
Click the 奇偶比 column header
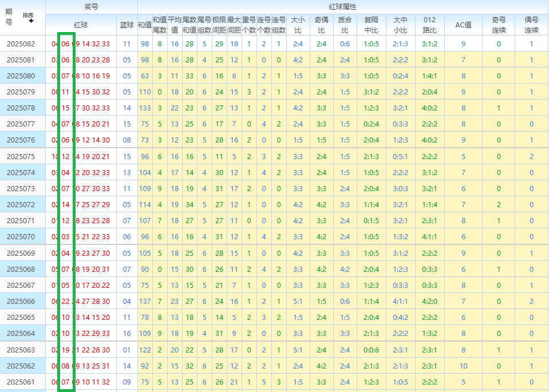(321, 25)
